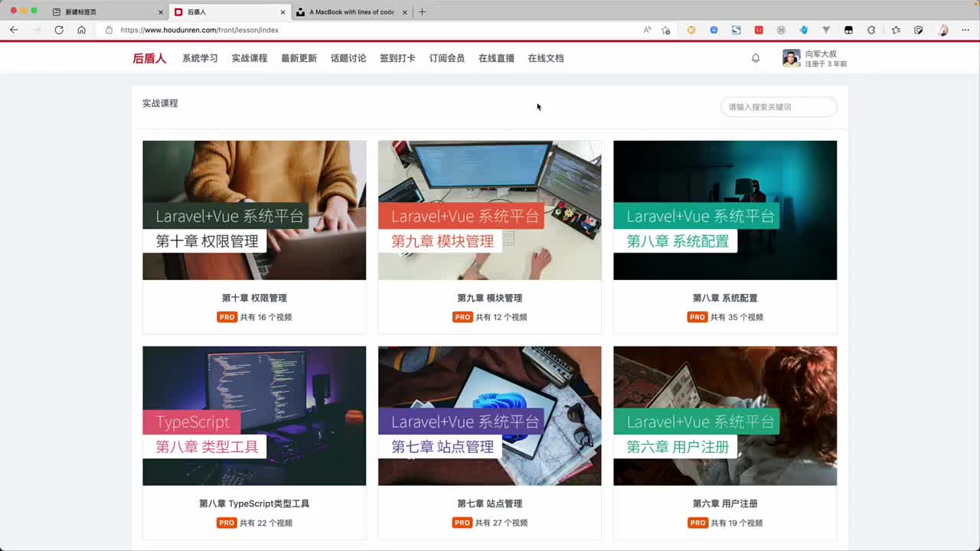
Task: Select the 实战课程 section heading
Action: click(160, 103)
